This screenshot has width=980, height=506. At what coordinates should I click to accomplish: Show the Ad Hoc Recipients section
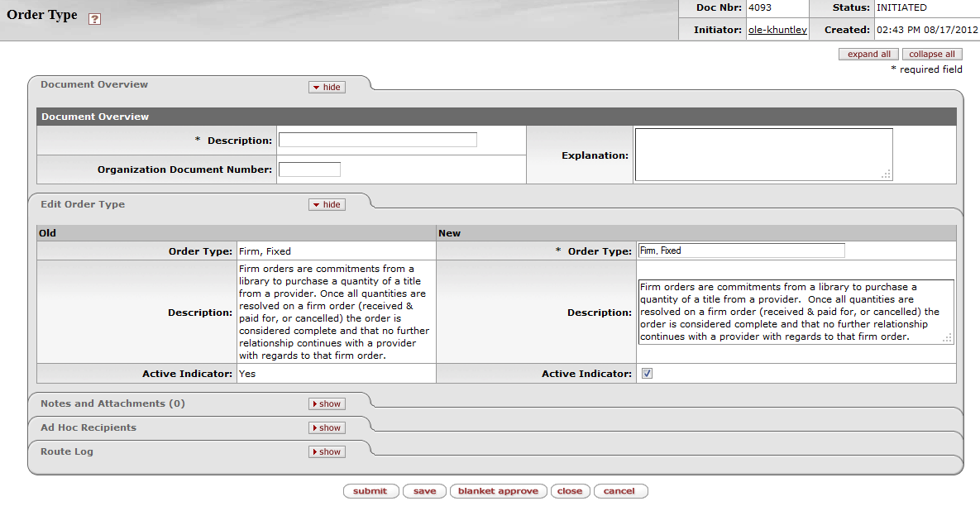327,428
